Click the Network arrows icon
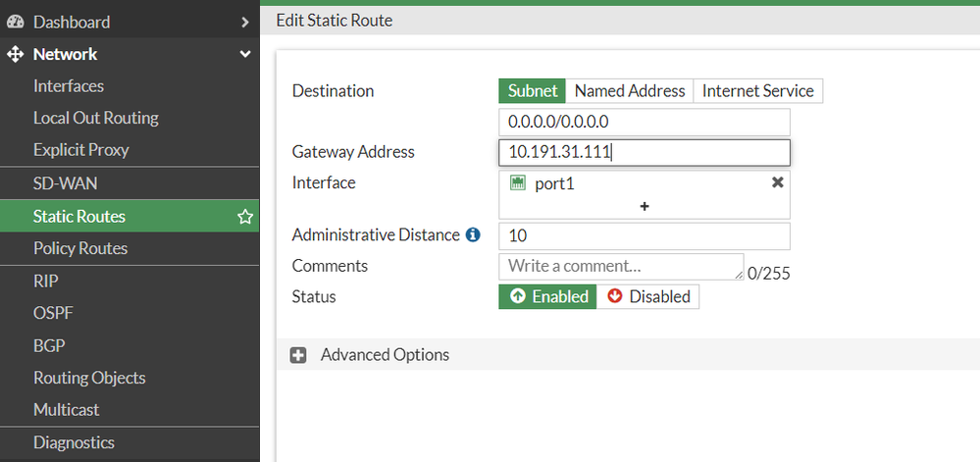This screenshot has width=980, height=462. click(x=15, y=54)
